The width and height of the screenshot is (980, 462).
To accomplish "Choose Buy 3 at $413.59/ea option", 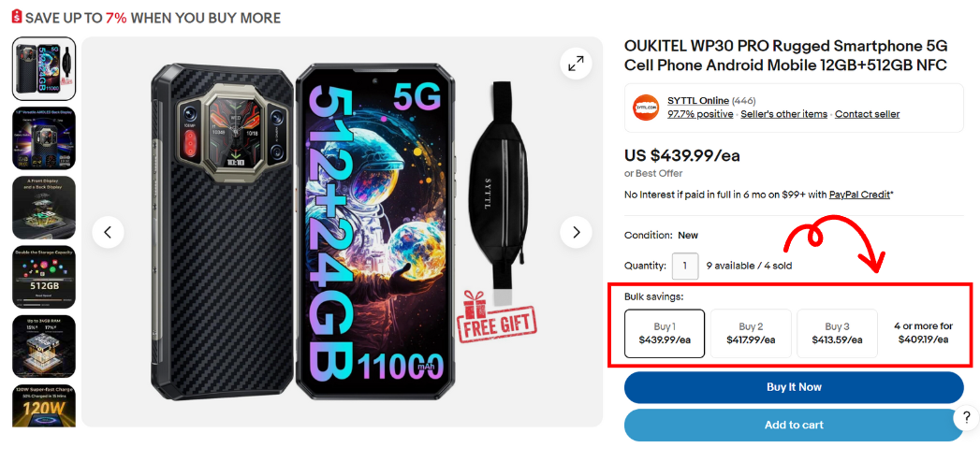I will (x=837, y=334).
